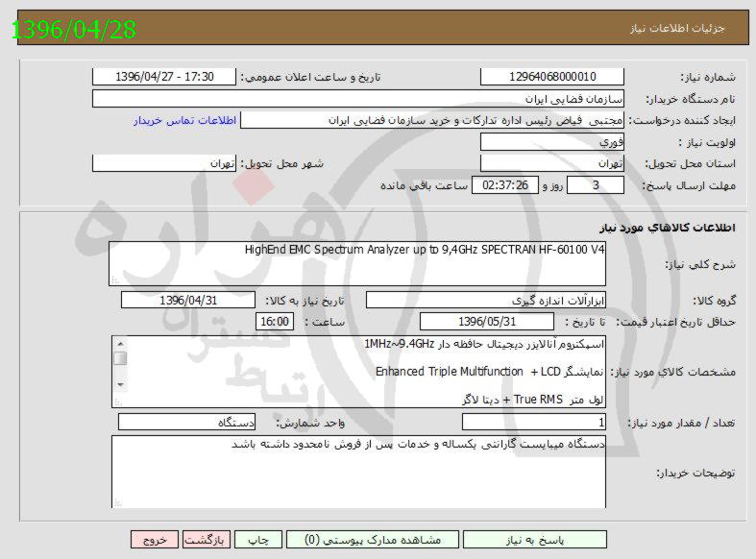Click the section heading اطلاعات کالاهای مورد نیاز

pyautogui.click(x=668, y=228)
